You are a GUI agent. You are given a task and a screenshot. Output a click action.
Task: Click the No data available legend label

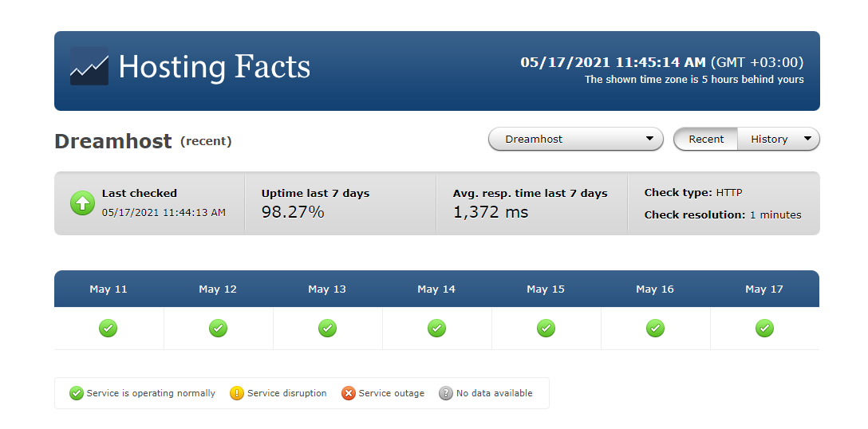495,394
